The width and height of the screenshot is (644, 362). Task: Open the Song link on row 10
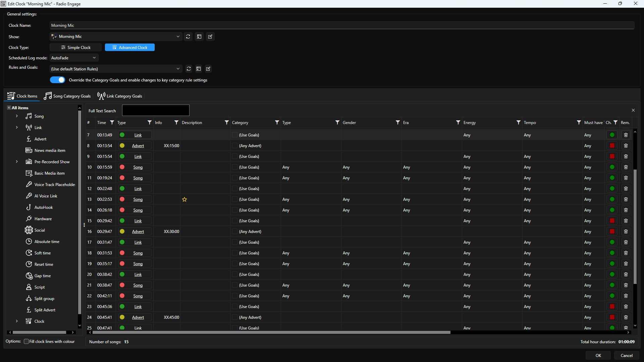click(x=138, y=167)
